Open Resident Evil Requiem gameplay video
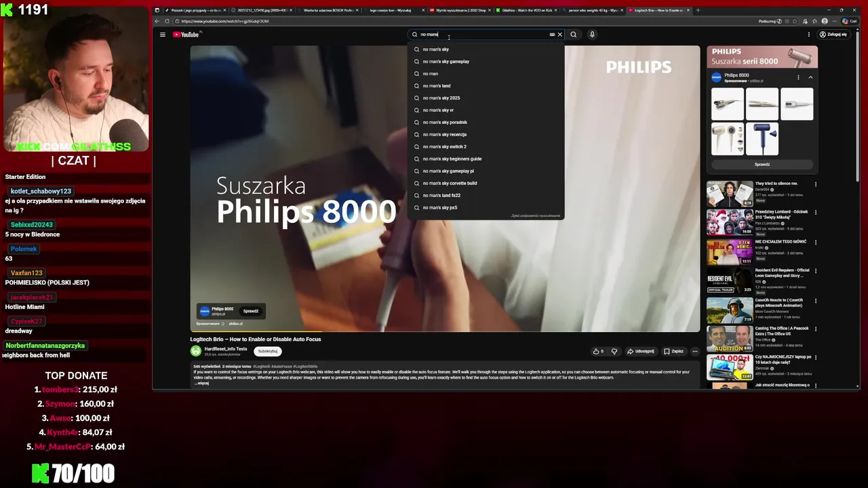 730,281
